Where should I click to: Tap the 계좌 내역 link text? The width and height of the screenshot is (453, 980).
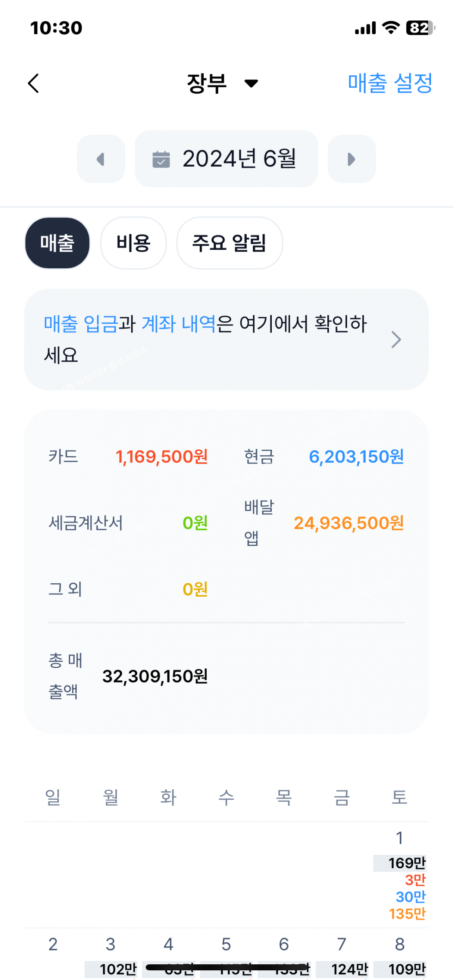coord(178,324)
